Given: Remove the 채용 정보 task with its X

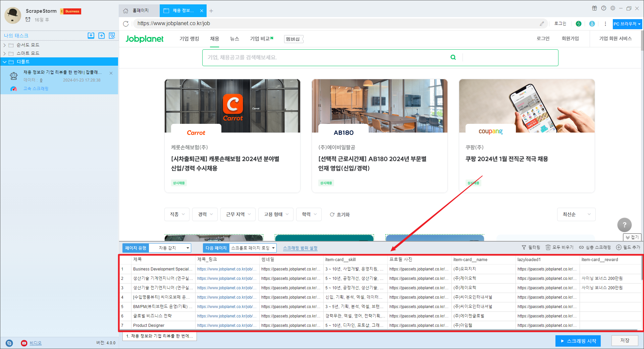Looking at the screenshot, I should pyautogui.click(x=111, y=73).
